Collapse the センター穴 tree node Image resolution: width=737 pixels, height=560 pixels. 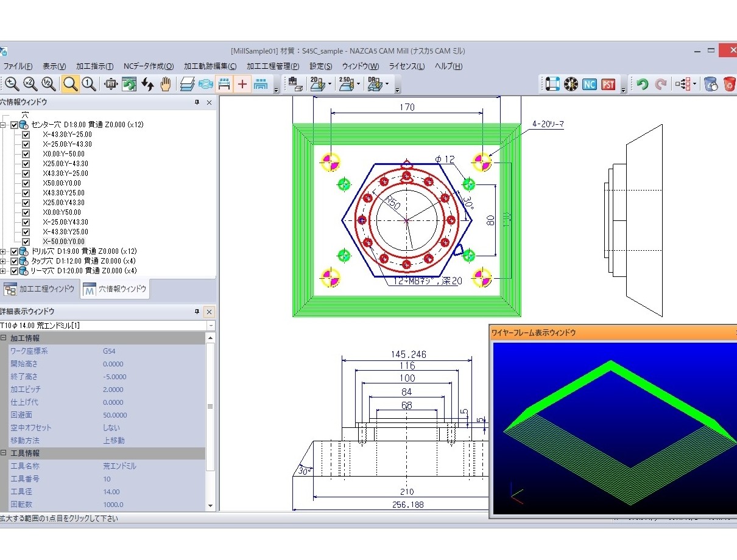click(x=4, y=125)
